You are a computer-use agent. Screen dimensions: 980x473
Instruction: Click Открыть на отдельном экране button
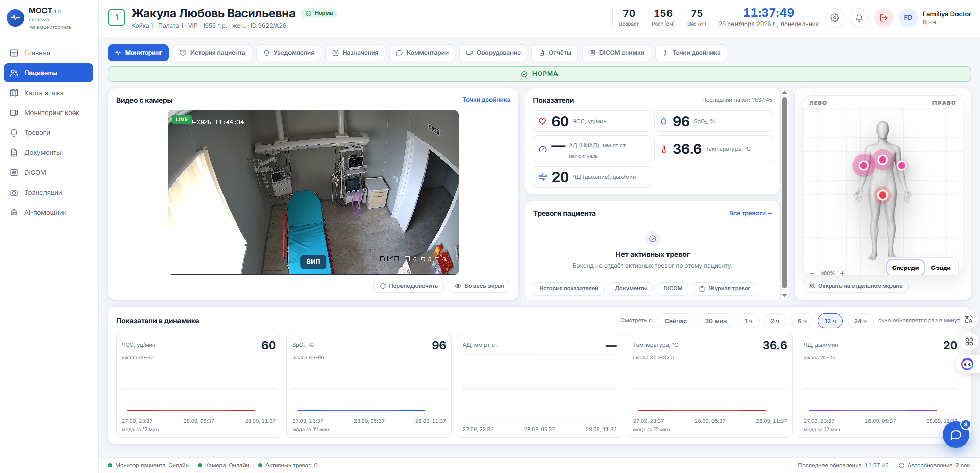pyautogui.click(x=855, y=286)
